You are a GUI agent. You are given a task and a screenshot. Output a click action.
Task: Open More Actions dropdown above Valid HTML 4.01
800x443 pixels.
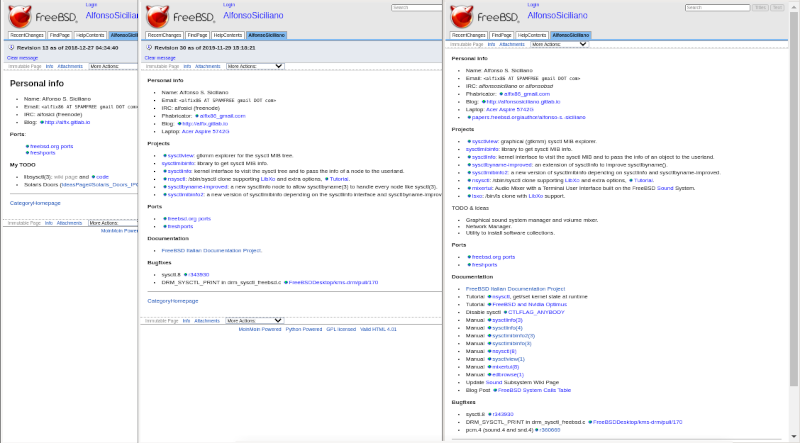click(254, 320)
